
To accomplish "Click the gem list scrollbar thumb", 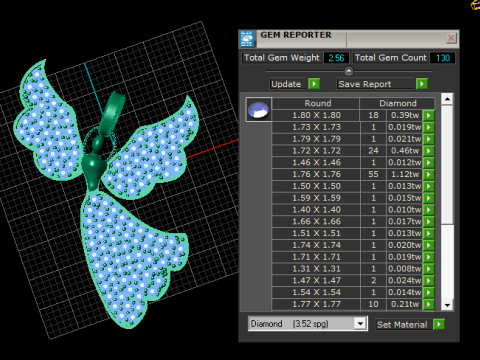I will [447, 165].
